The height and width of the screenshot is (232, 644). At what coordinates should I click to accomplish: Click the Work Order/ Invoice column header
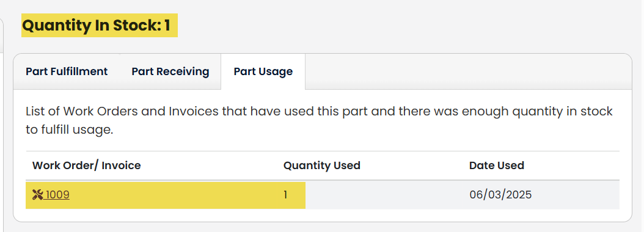(86, 165)
